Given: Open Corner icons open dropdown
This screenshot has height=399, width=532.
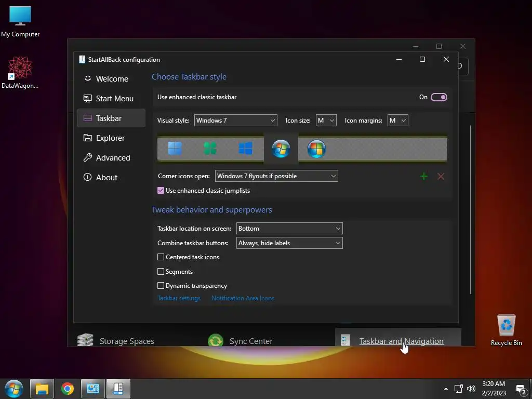Looking at the screenshot, I should [x=276, y=176].
